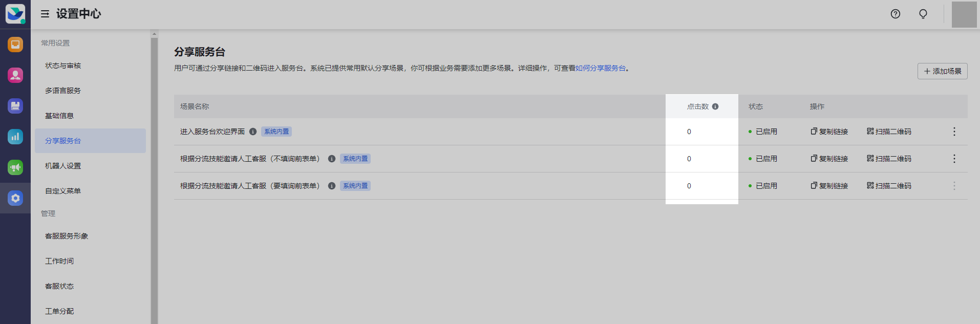Image resolution: width=980 pixels, height=324 pixels.
Task: Copy link for 要填询前表单 scene
Action: click(829, 186)
